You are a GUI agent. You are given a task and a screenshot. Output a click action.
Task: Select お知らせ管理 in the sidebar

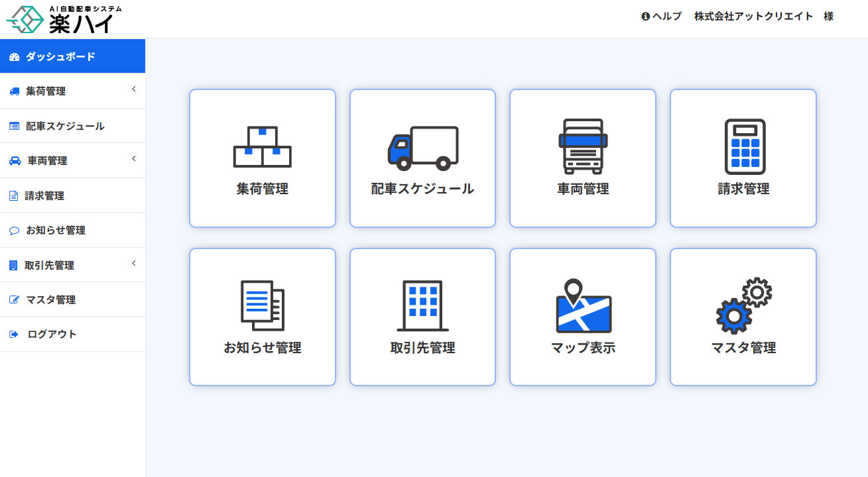tap(56, 231)
